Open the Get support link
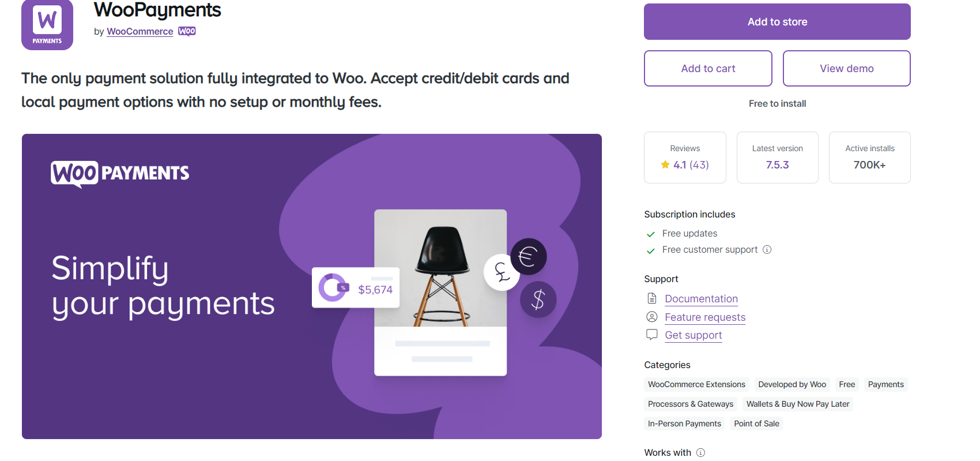This screenshot has height=461, width=980. [693, 335]
